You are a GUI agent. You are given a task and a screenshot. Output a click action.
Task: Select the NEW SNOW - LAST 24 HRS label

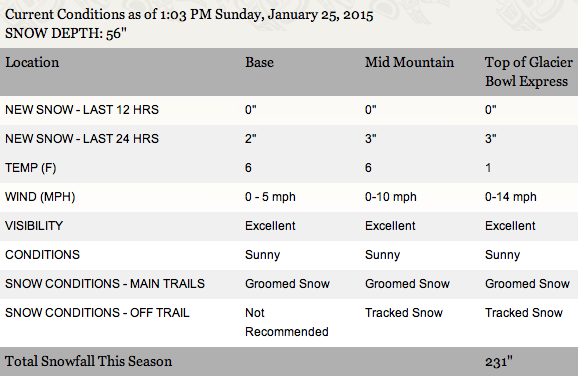[82, 139]
